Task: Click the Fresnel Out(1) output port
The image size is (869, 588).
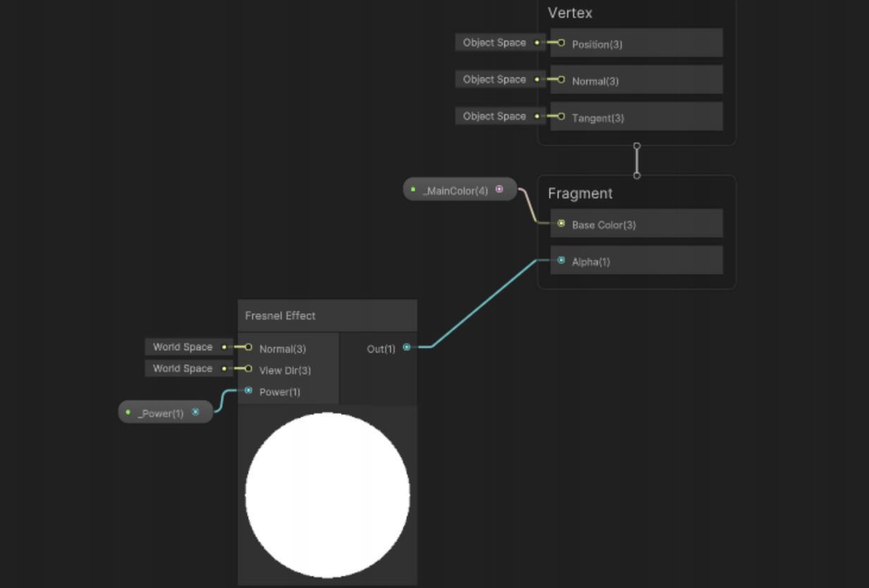Action: 407,347
